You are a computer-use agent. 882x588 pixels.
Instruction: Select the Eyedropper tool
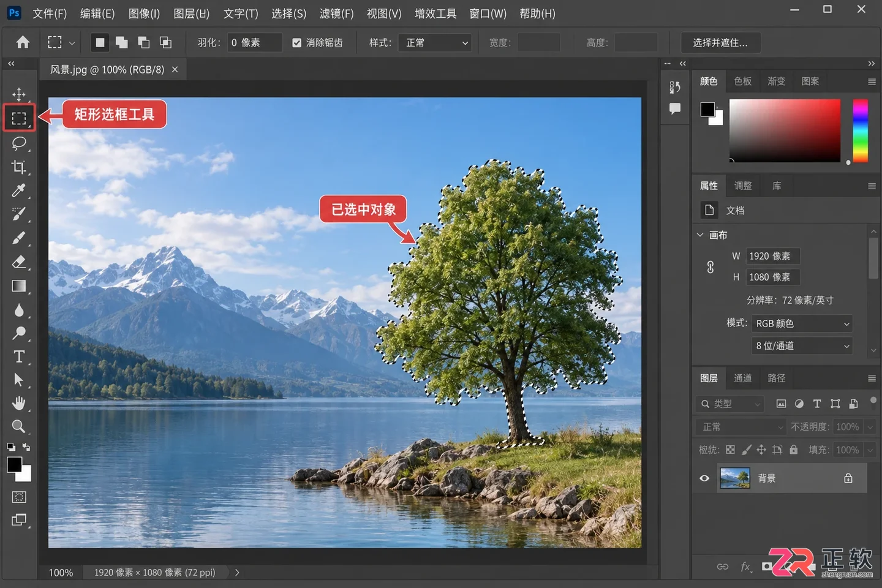[19, 190]
